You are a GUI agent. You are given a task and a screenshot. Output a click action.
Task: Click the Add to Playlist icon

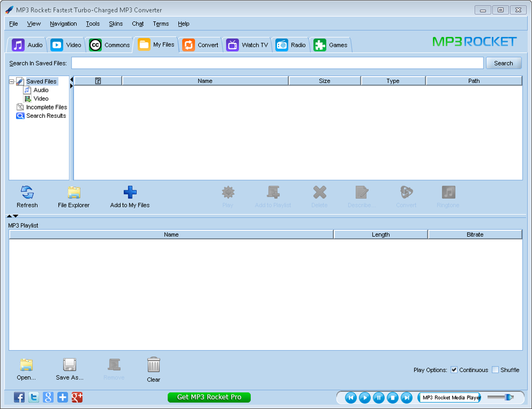click(273, 192)
